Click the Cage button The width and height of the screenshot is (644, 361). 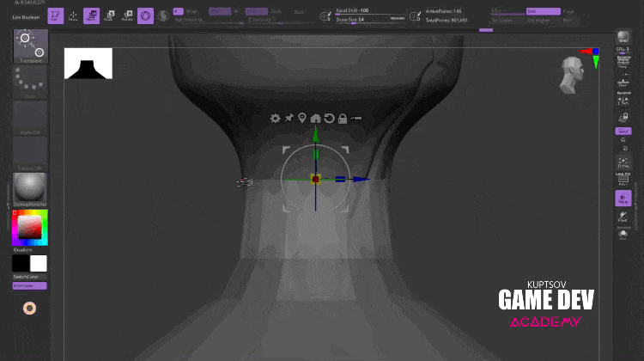click(568, 11)
